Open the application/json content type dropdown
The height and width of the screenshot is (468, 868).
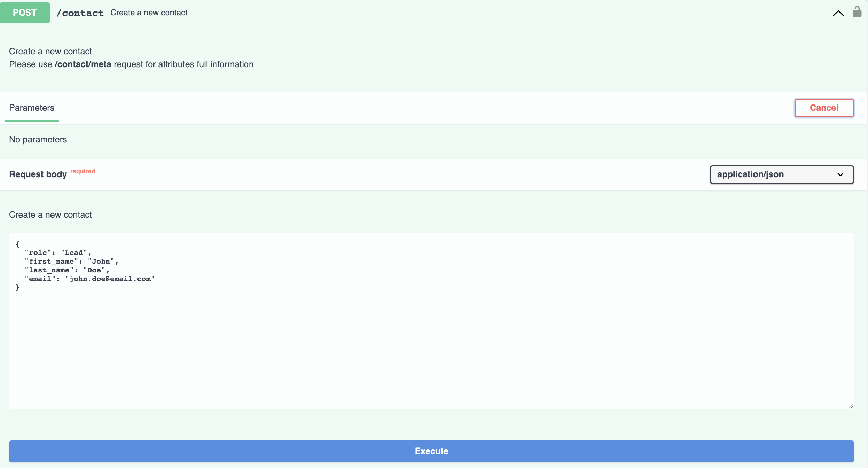[x=782, y=174]
